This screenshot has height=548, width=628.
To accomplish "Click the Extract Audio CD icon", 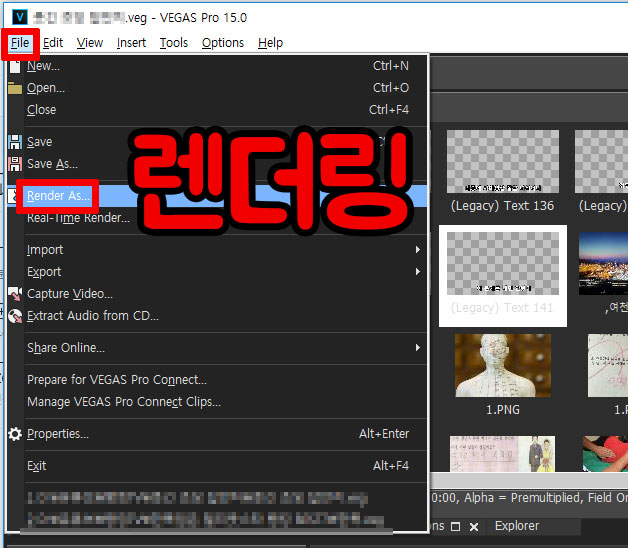I will coord(15,316).
